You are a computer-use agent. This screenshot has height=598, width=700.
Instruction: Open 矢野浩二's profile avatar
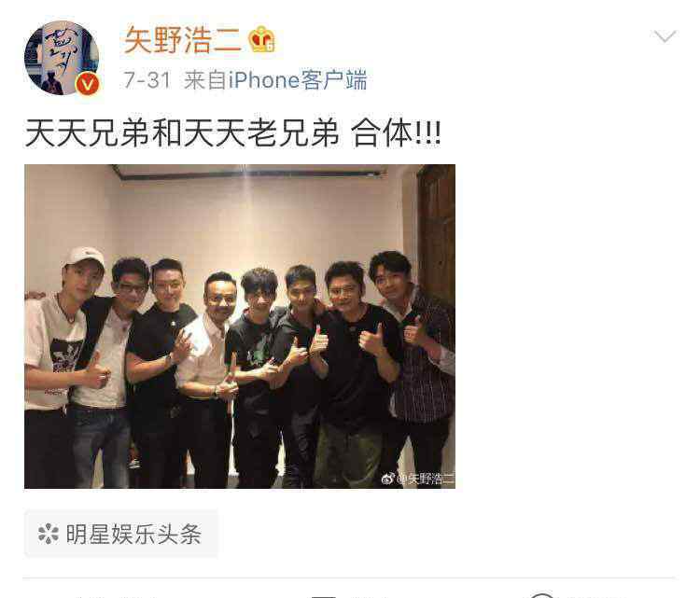[62, 58]
